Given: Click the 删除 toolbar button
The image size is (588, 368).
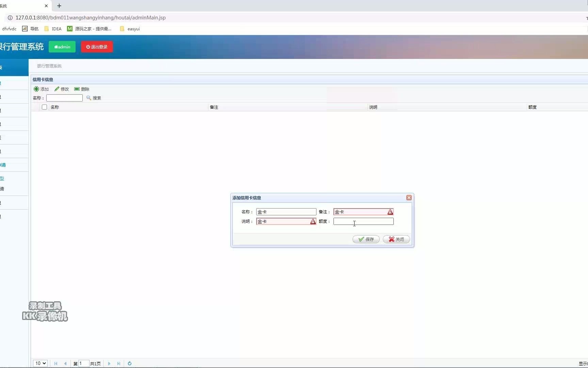Looking at the screenshot, I should [x=82, y=89].
